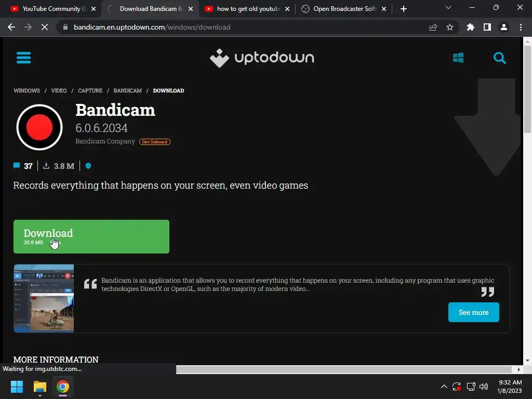Screen dimensions: 532x399
Task: Open the clock and date flyout
Action: (x=510, y=387)
